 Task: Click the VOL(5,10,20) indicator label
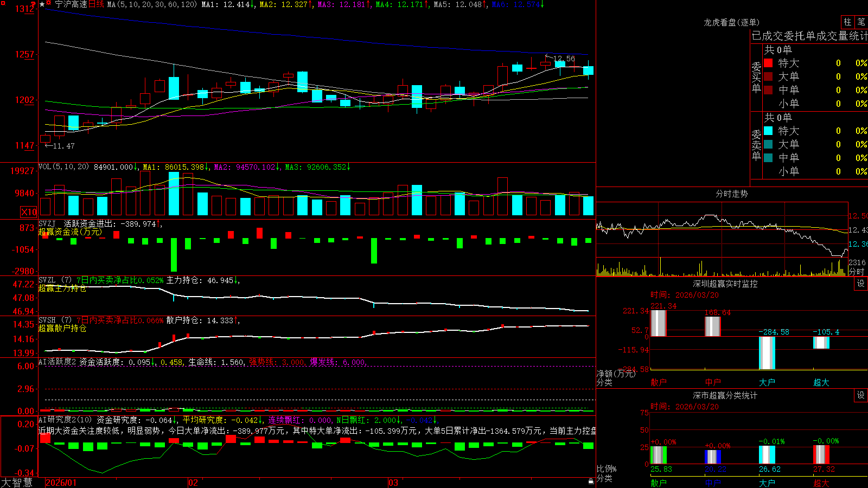[x=63, y=167]
